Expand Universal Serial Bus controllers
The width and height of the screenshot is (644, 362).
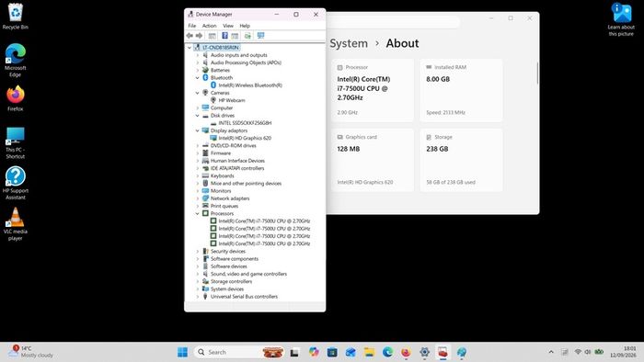point(198,297)
